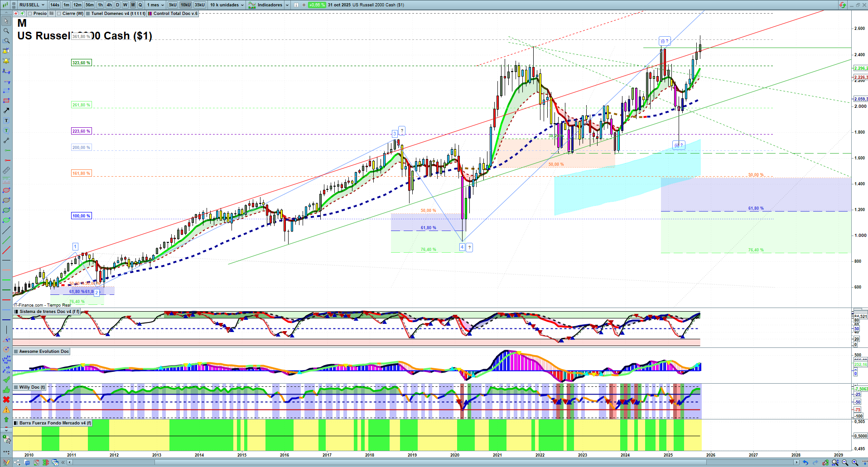Click the 100,00 % Fibonacci level label

point(82,216)
